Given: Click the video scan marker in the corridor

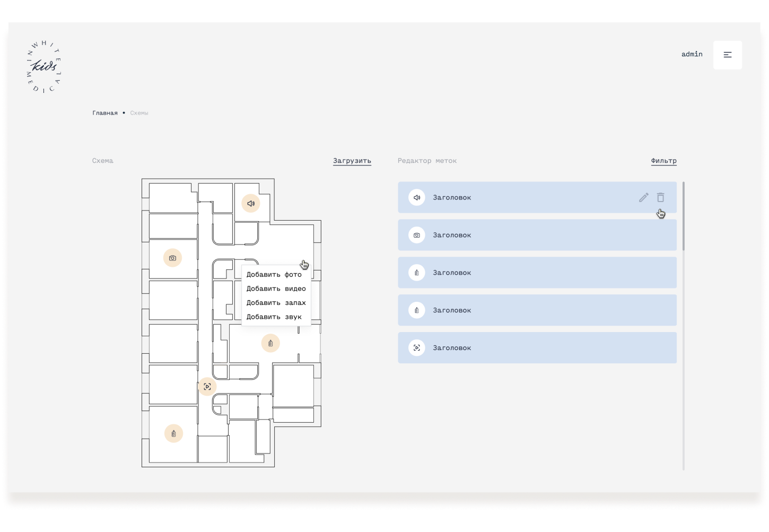Looking at the screenshot, I should tap(207, 387).
